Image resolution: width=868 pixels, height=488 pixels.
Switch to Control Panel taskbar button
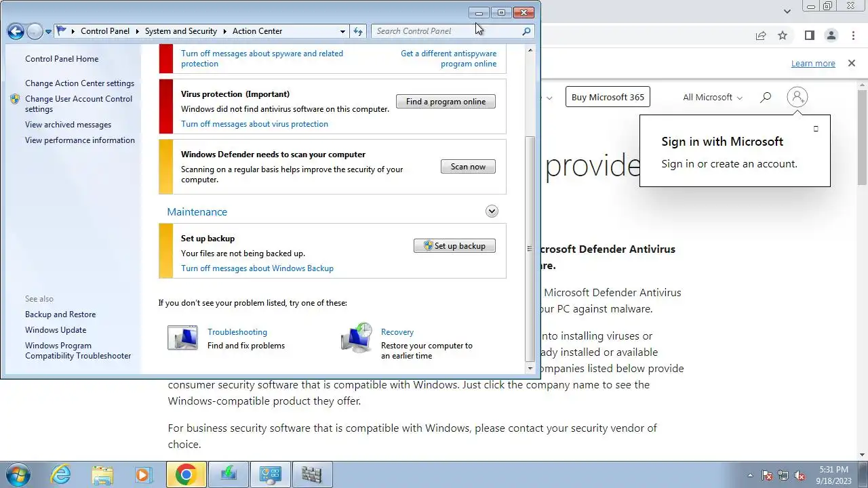pyautogui.click(x=270, y=475)
